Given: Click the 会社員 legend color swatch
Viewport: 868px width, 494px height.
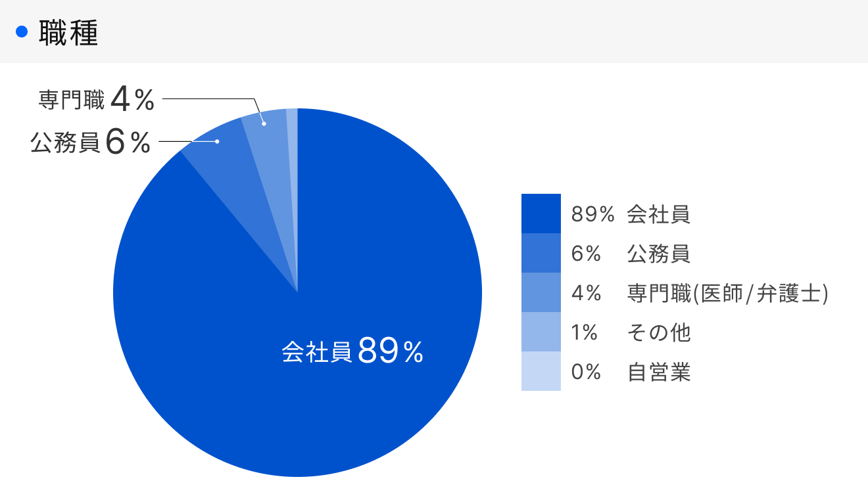Looking at the screenshot, I should tap(541, 213).
